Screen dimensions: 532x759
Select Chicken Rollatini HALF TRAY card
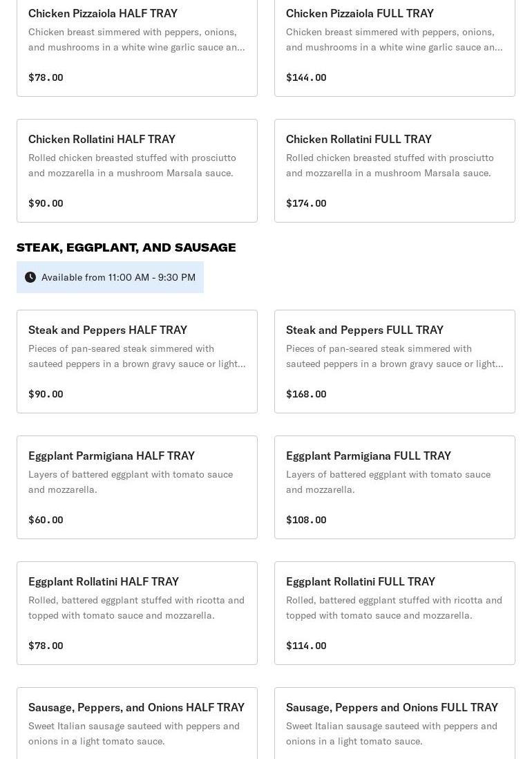[x=137, y=170]
